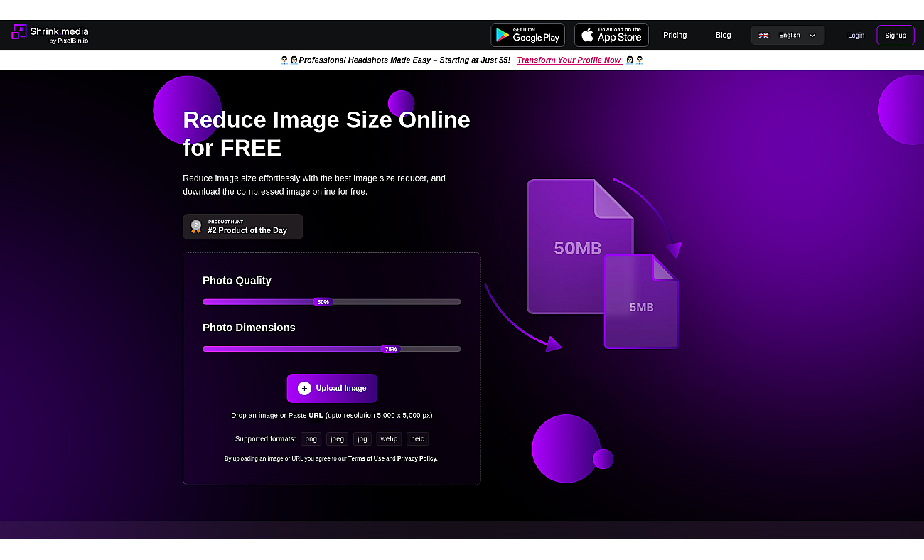Click the 5MB file illustration

pyautogui.click(x=641, y=301)
